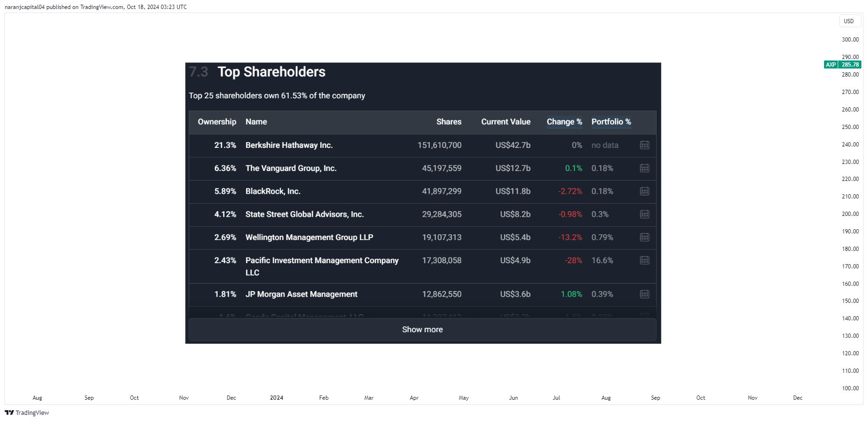Click the 16.6% portfolio value

coord(602,260)
